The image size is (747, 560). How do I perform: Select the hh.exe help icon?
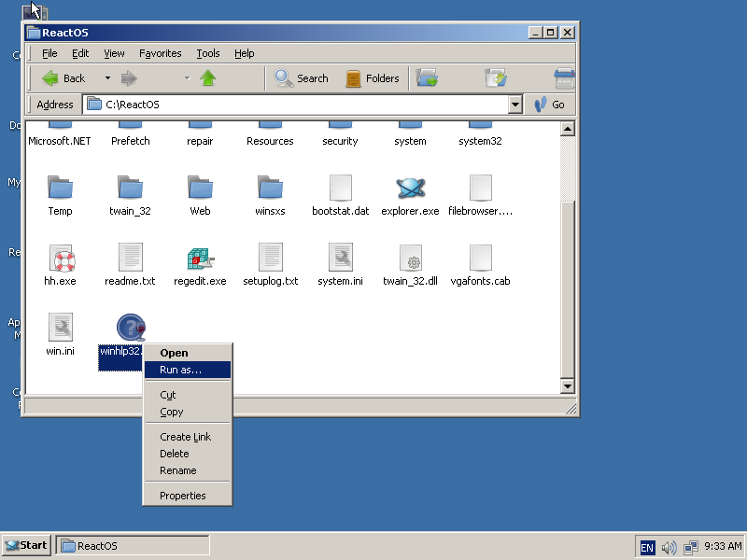pos(61,258)
